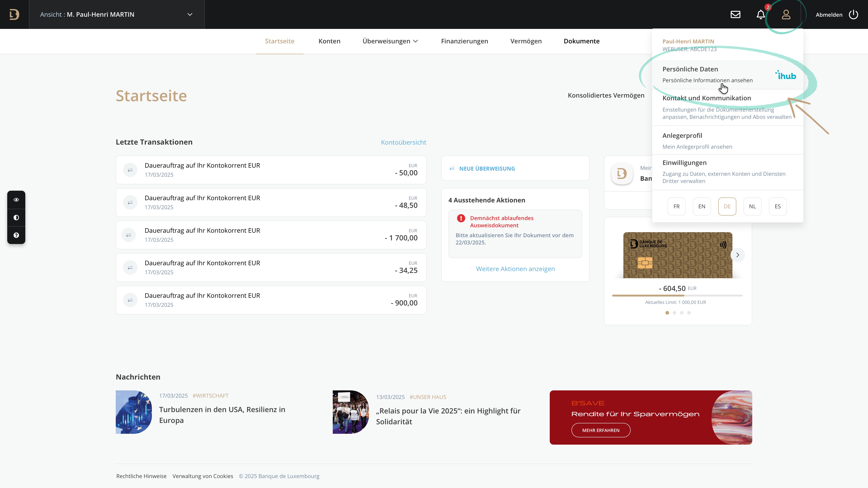The image size is (868, 488).
Task: Click the bank logo tile next to Mein Ban
Action: click(622, 174)
